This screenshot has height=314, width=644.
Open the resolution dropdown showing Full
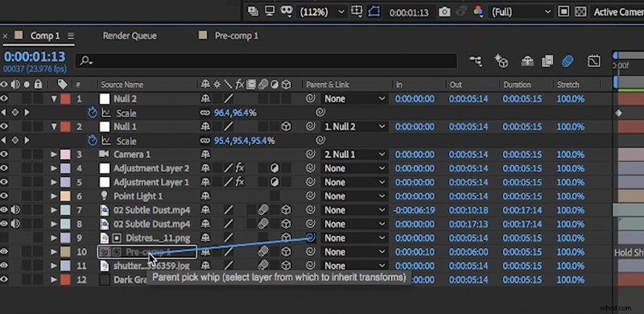521,12
